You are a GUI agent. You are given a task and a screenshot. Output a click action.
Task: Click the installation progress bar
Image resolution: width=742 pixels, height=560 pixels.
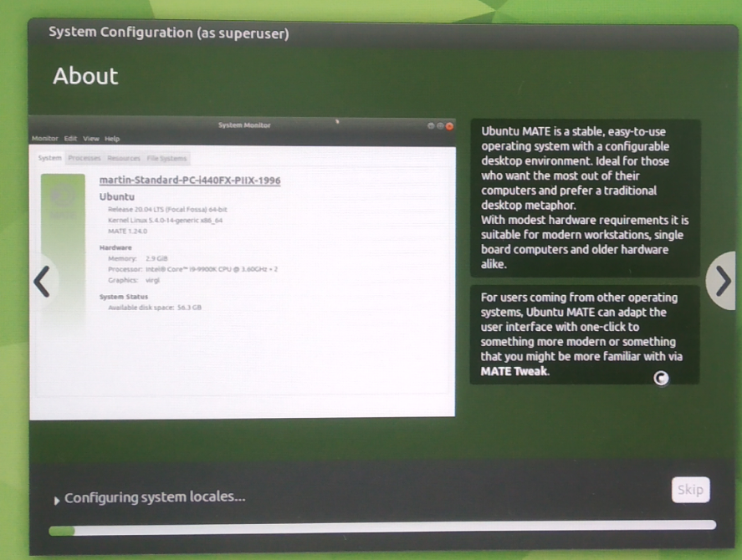click(382, 527)
